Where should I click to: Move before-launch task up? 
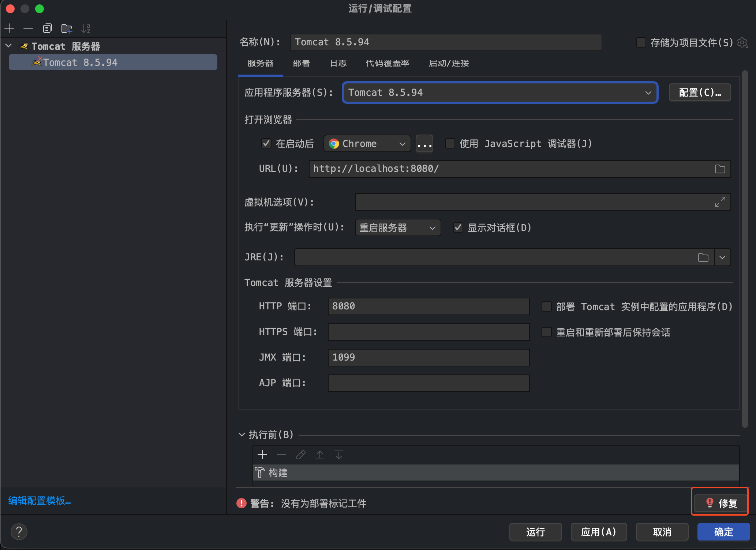point(320,455)
